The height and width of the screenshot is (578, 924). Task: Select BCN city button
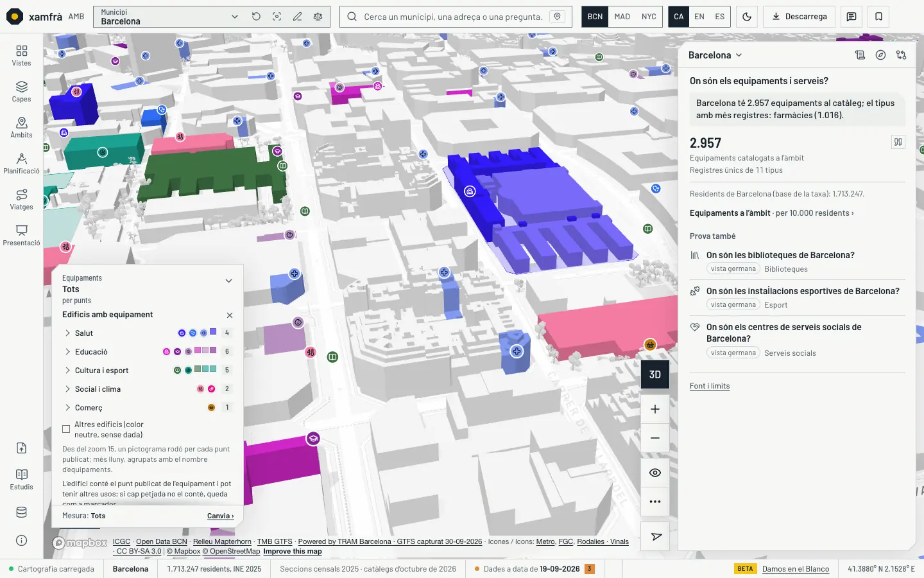(x=595, y=17)
